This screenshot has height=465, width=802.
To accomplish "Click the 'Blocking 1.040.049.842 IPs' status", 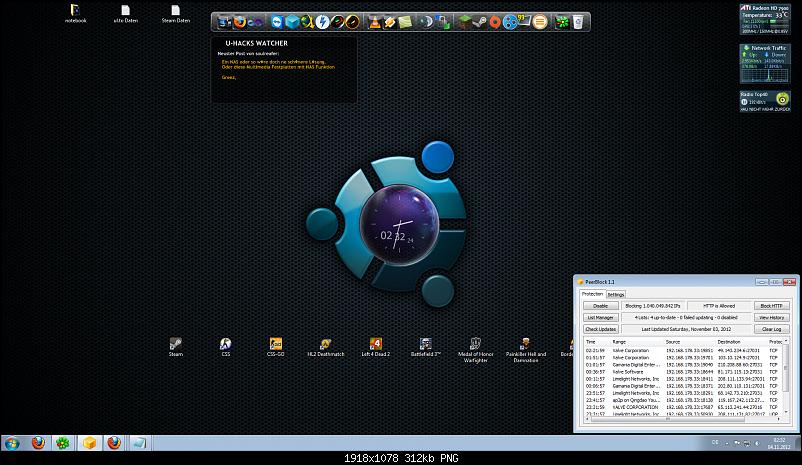I will click(x=653, y=306).
